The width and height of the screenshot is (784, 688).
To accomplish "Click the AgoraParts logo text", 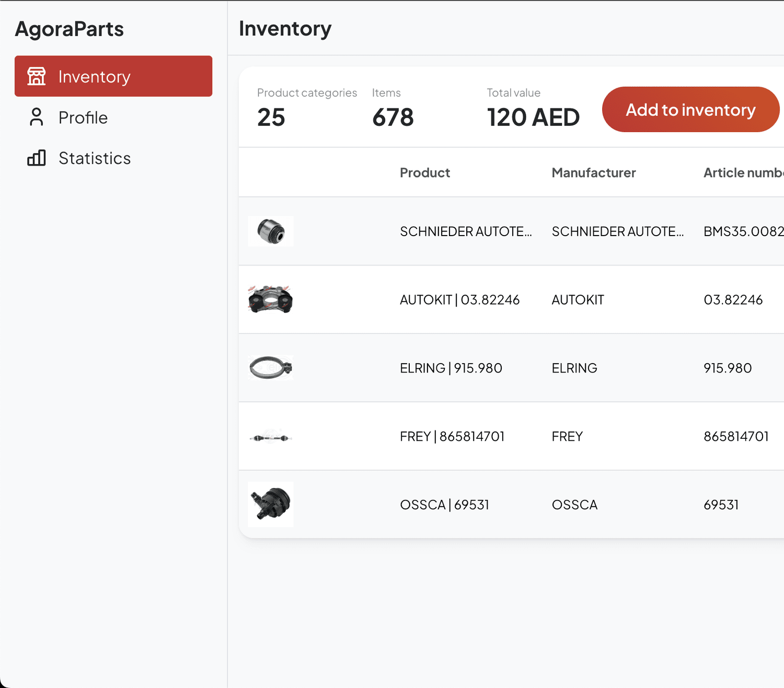I will [x=70, y=29].
